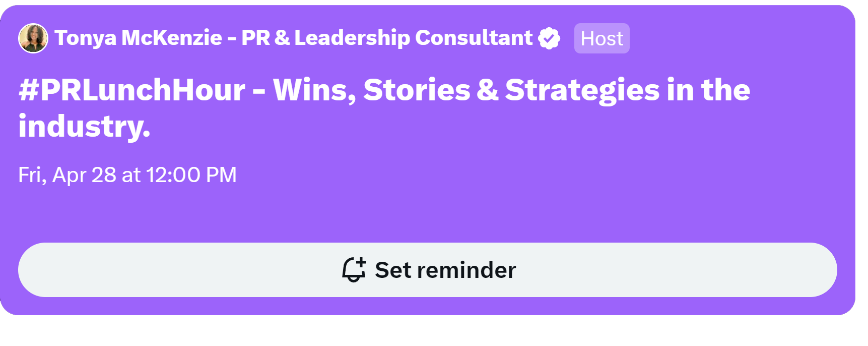
Task: Click the "Apr 28" date text
Action: point(84,175)
